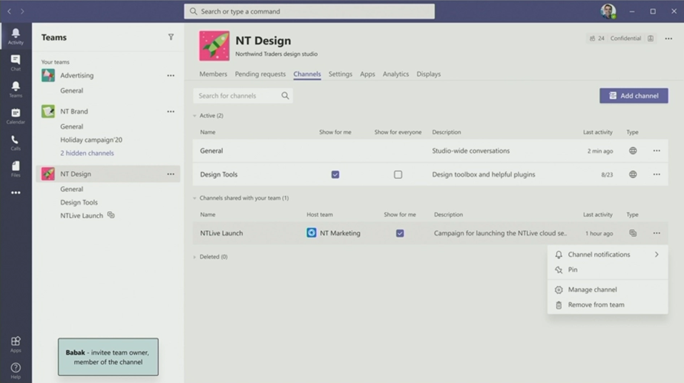
Task: Click the Name column header in Active table
Action: [208, 132]
